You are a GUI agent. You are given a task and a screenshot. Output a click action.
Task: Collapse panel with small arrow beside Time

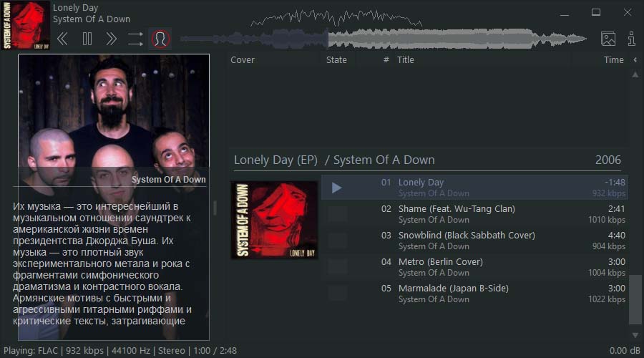(635, 60)
